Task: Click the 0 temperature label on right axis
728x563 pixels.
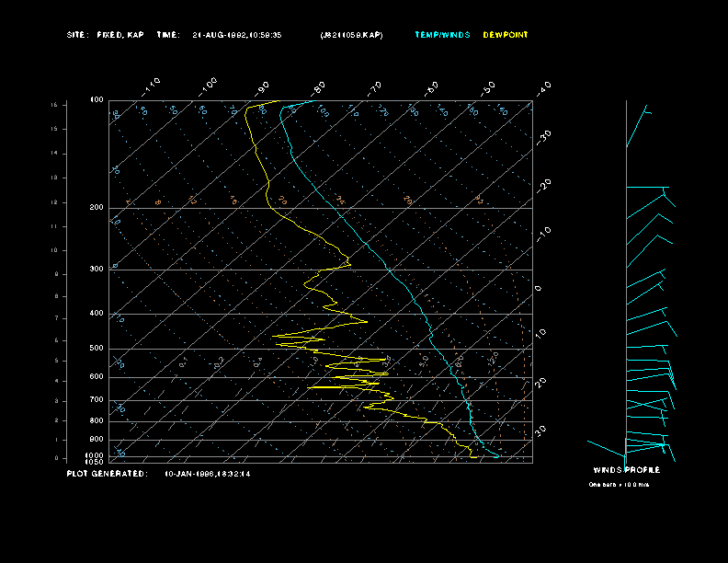Action: tap(539, 288)
